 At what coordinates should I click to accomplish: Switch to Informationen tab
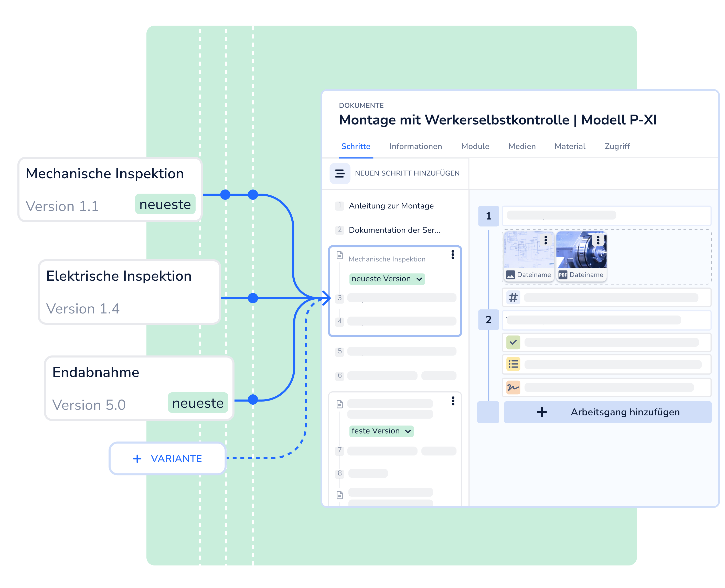pyautogui.click(x=415, y=146)
